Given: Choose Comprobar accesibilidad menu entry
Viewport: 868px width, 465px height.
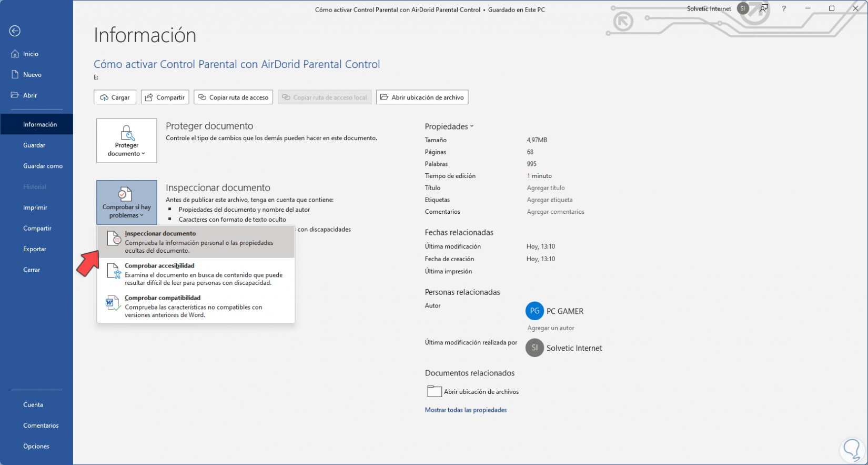Looking at the screenshot, I should (x=196, y=274).
